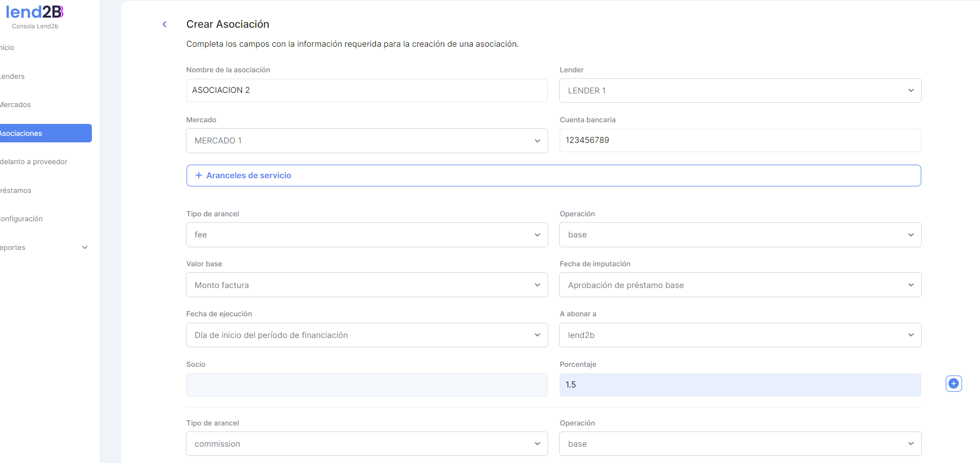Viewport: 980px width, 463px height.
Task: Expand the Reportes sidebar chevron
Action: (x=85, y=247)
